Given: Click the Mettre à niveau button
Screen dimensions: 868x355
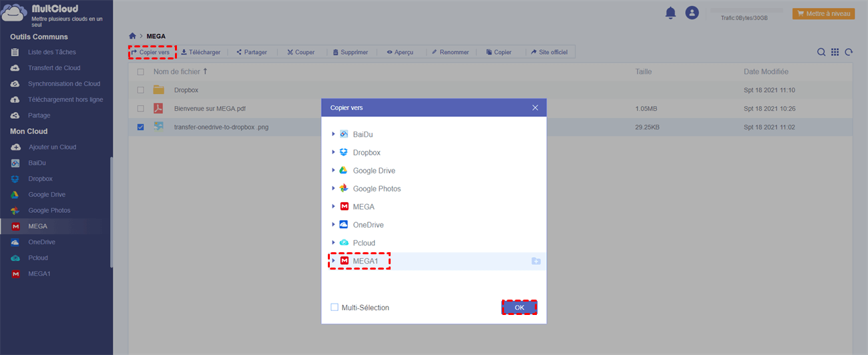Looking at the screenshot, I should pos(823,13).
